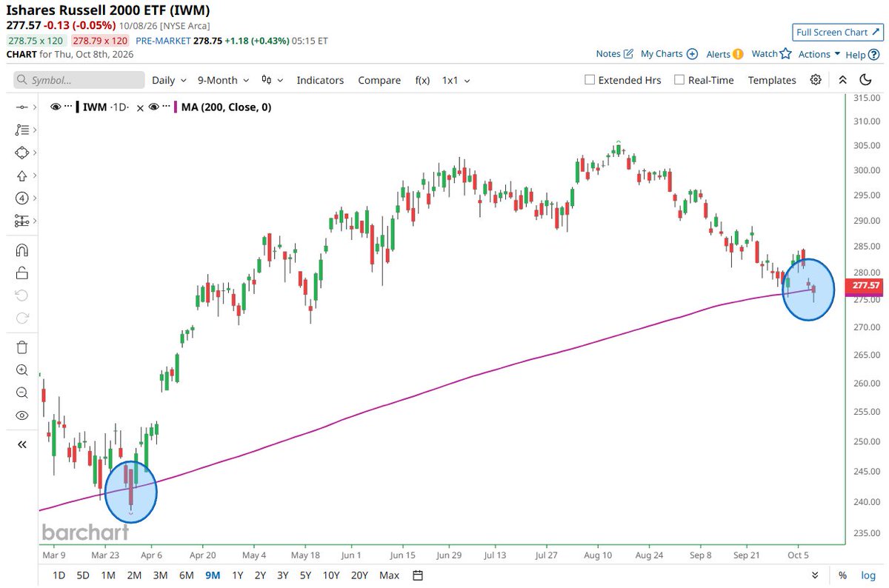Open My Charts plus link
The height and width of the screenshot is (588, 889).
[x=669, y=54]
